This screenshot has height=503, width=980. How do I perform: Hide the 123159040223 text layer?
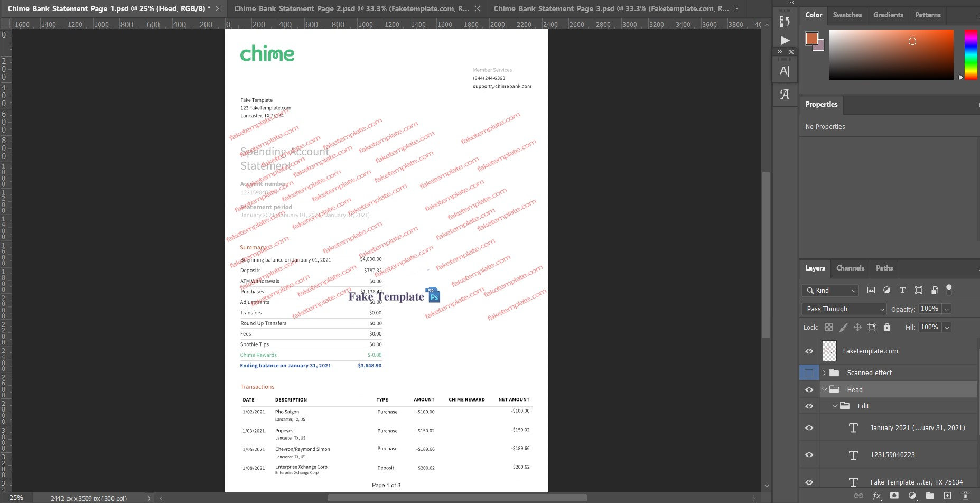(x=809, y=454)
